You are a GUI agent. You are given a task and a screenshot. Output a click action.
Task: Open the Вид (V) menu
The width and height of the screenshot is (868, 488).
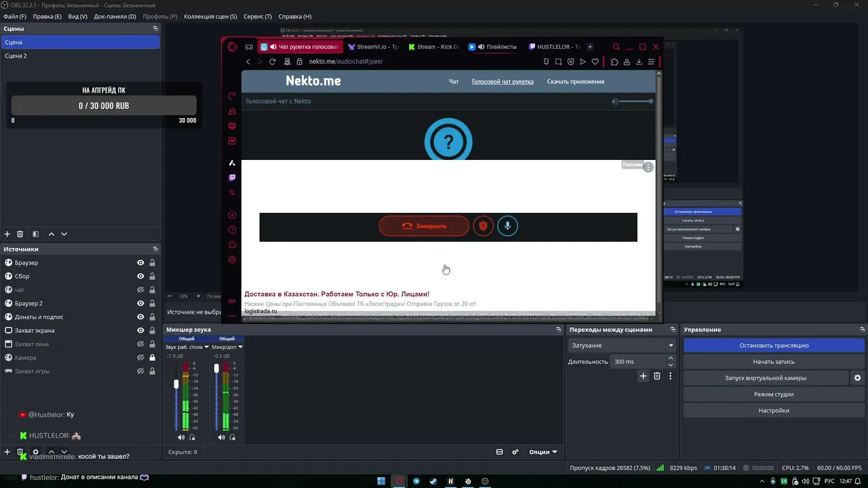(x=78, y=16)
